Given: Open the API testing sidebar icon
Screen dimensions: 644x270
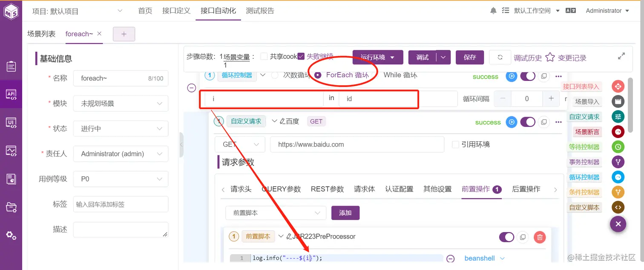Looking at the screenshot, I should 11,95.
